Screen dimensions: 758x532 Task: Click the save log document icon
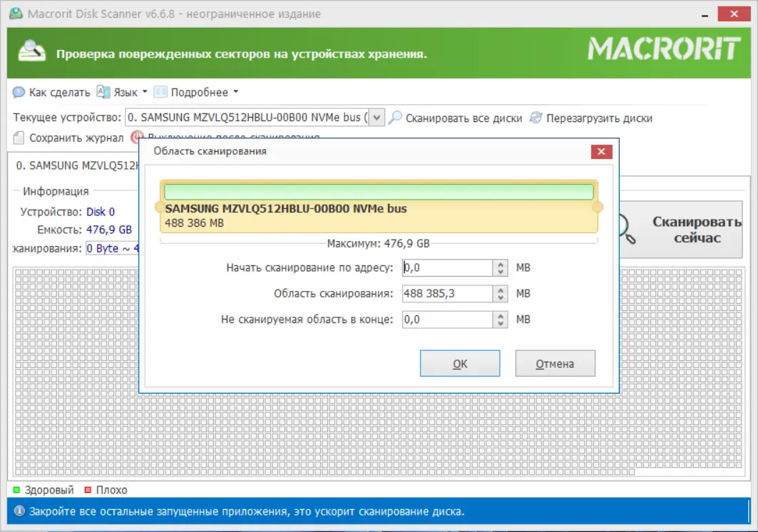[19, 138]
